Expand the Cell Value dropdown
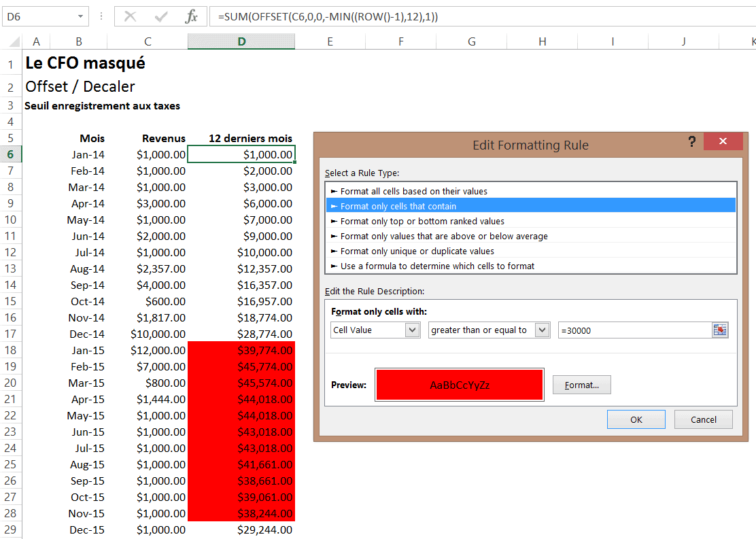Image resolution: width=756 pixels, height=539 pixels. (412, 330)
